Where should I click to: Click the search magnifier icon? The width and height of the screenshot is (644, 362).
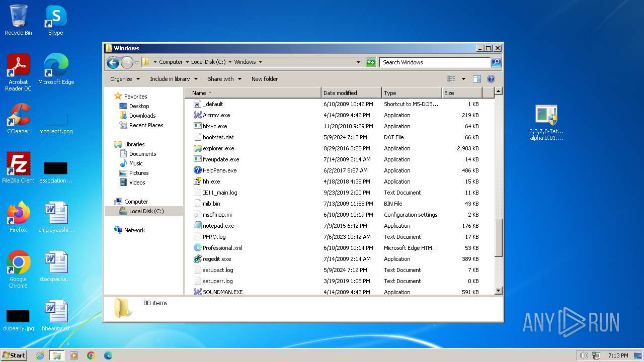pyautogui.click(x=496, y=62)
